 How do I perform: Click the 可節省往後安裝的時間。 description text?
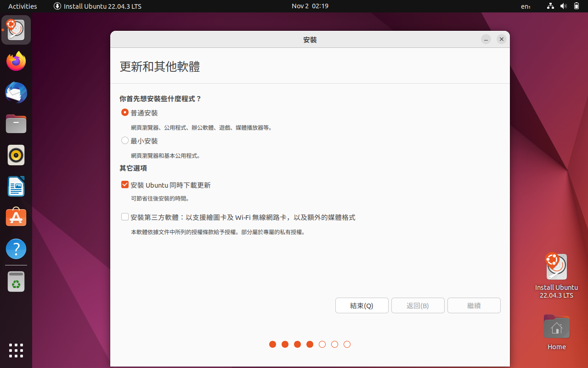click(x=160, y=199)
